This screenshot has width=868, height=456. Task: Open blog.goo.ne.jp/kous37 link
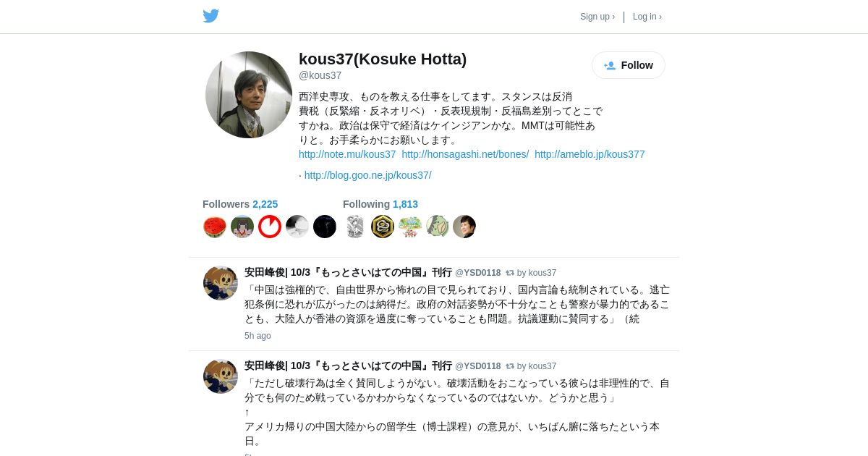367,175
